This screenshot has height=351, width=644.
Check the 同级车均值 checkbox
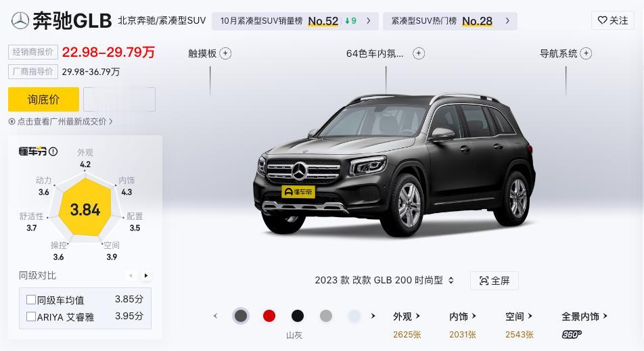pyautogui.click(x=31, y=300)
